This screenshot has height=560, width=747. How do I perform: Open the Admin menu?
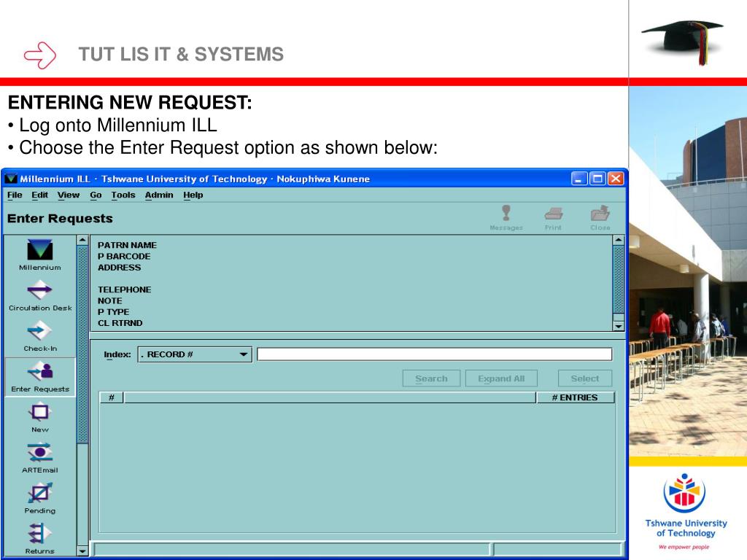[x=159, y=195]
